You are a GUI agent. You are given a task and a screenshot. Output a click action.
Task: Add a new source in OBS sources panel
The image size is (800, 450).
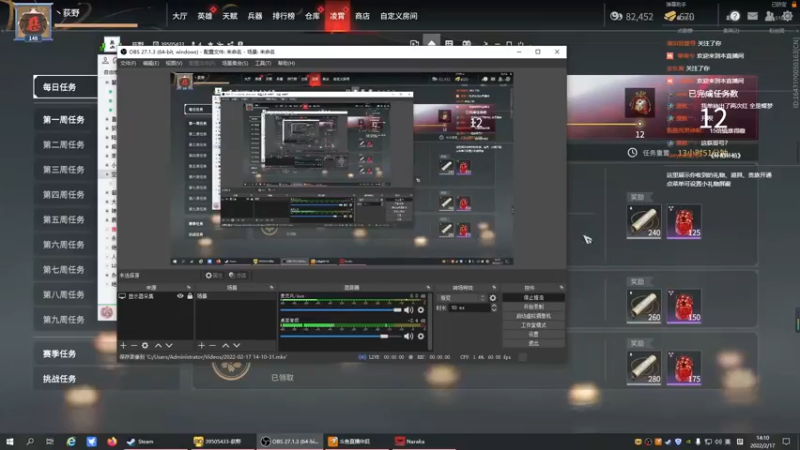[123, 345]
